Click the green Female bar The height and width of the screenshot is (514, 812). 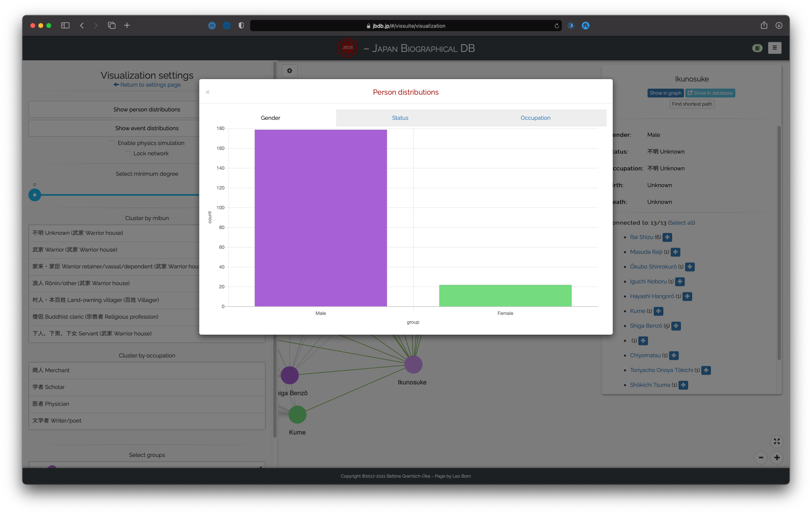(505, 296)
